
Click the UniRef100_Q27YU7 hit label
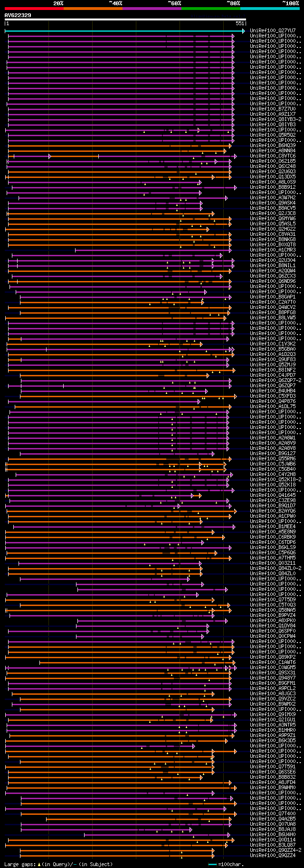[273, 30]
